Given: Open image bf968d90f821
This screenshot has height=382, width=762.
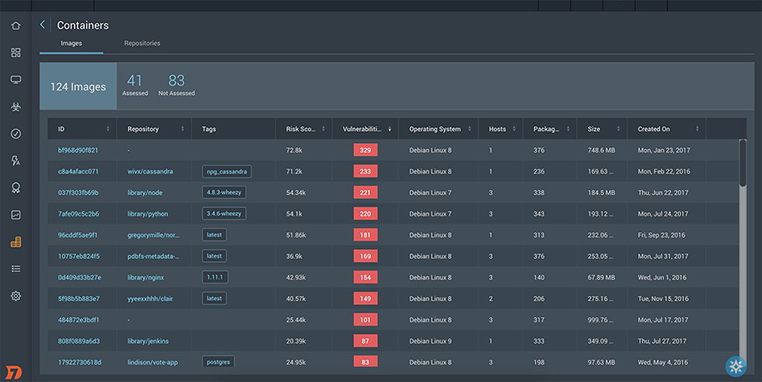Looking at the screenshot, I should (x=78, y=150).
